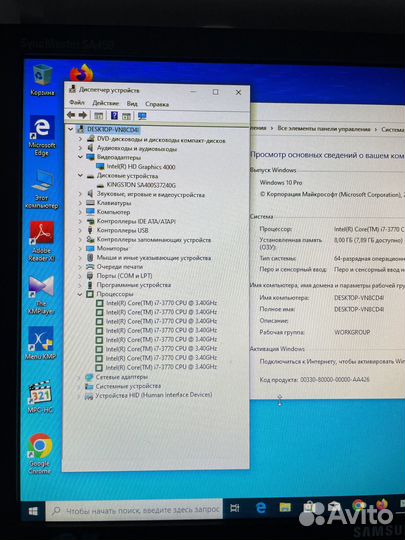Select the DESKTOP-VN8CD4I root node
The height and width of the screenshot is (540, 405).
click(113, 129)
